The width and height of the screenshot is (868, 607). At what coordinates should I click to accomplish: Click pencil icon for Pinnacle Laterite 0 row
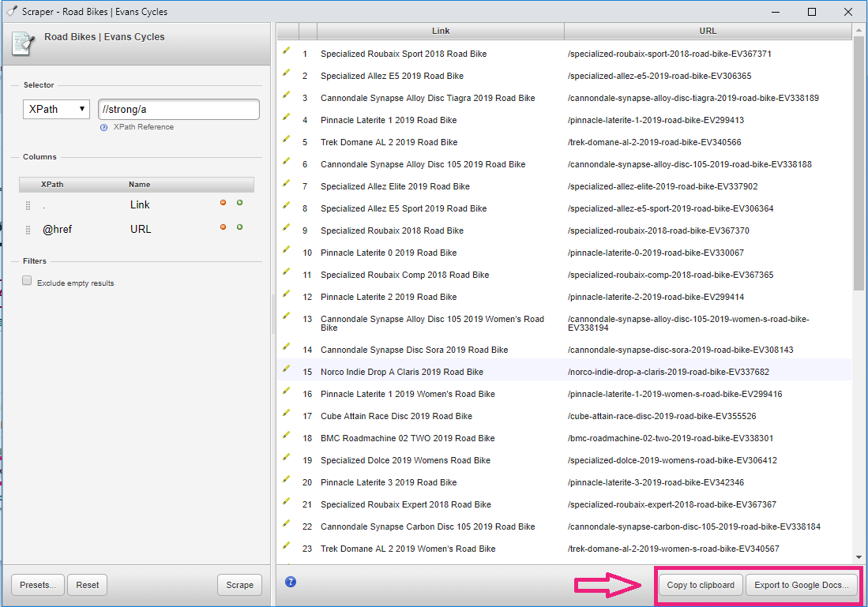(286, 249)
